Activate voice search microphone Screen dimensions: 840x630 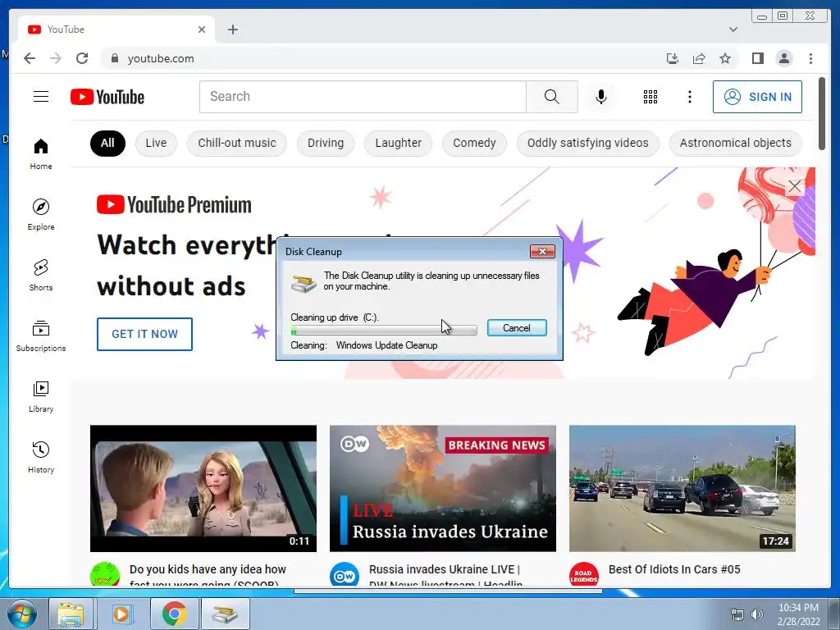[x=601, y=97]
